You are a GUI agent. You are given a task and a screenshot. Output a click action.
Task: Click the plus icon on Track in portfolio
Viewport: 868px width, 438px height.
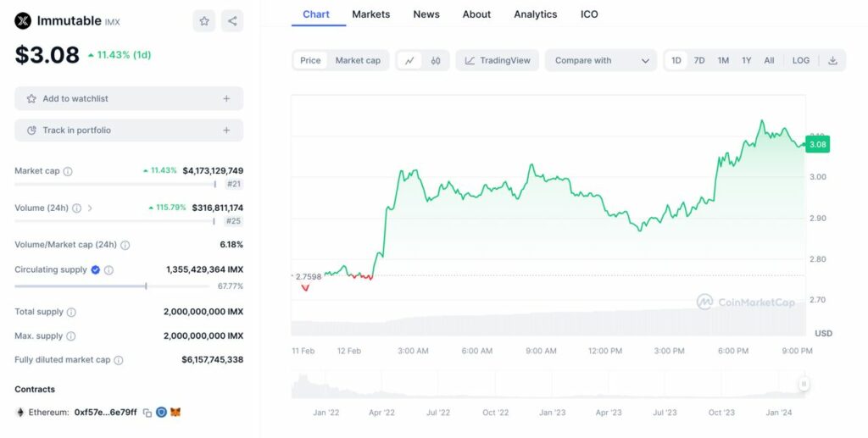click(226, 130)
